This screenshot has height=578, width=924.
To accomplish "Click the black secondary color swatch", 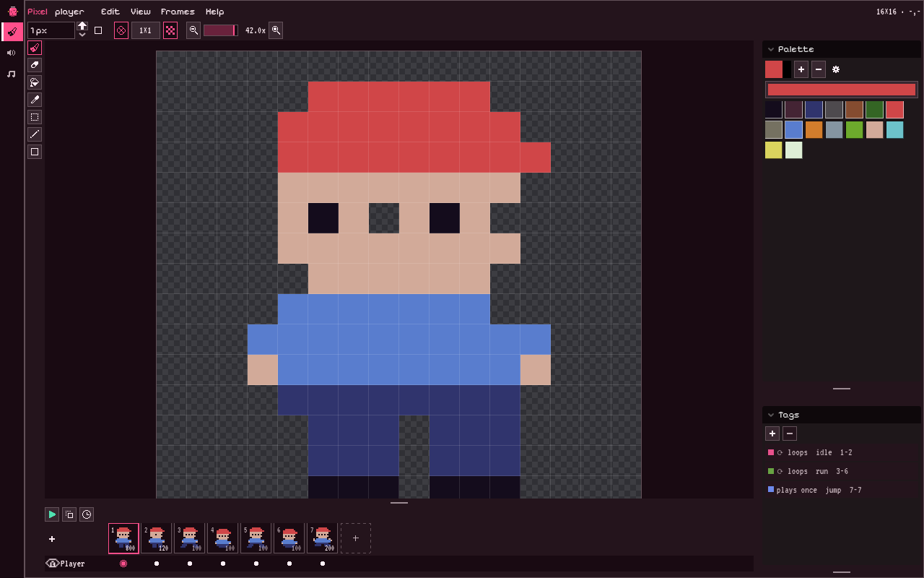I will 787,69.
